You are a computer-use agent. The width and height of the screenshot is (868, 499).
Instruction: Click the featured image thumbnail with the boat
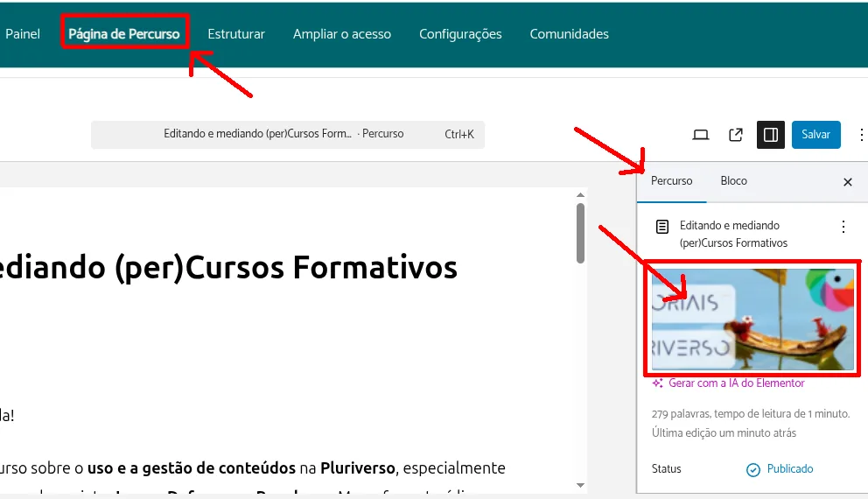[752, 319]
